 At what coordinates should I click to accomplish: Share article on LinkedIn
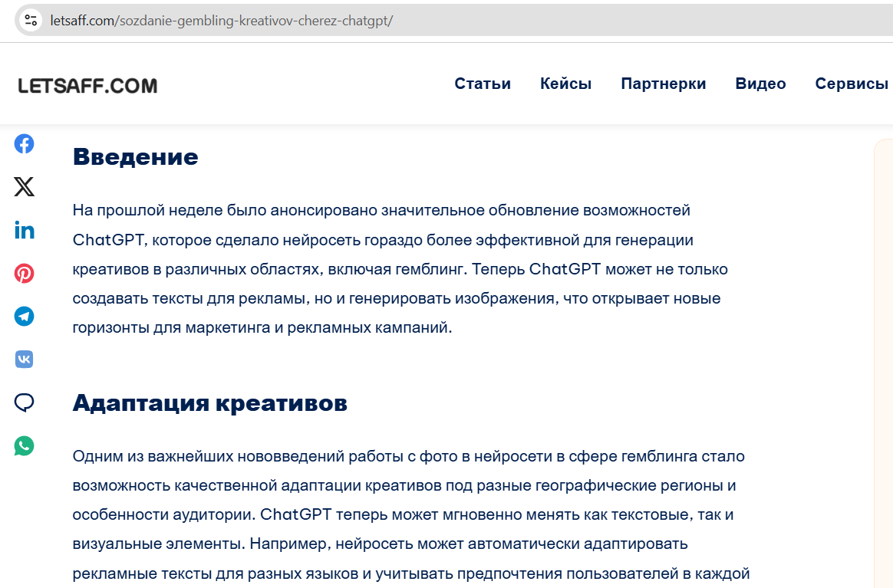click(24, 230)
